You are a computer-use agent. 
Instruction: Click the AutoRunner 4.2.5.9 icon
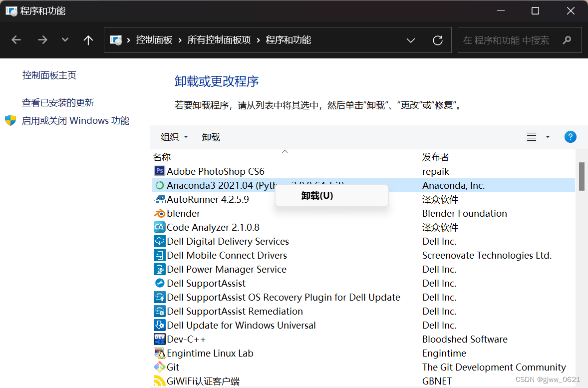pyautogui.click(x=160, y=199)
